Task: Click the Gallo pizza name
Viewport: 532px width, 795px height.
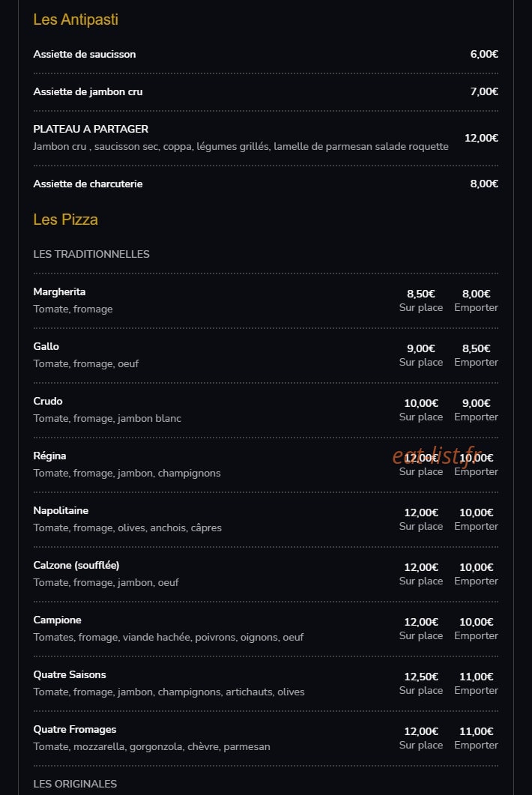Action: coord(46,346)
